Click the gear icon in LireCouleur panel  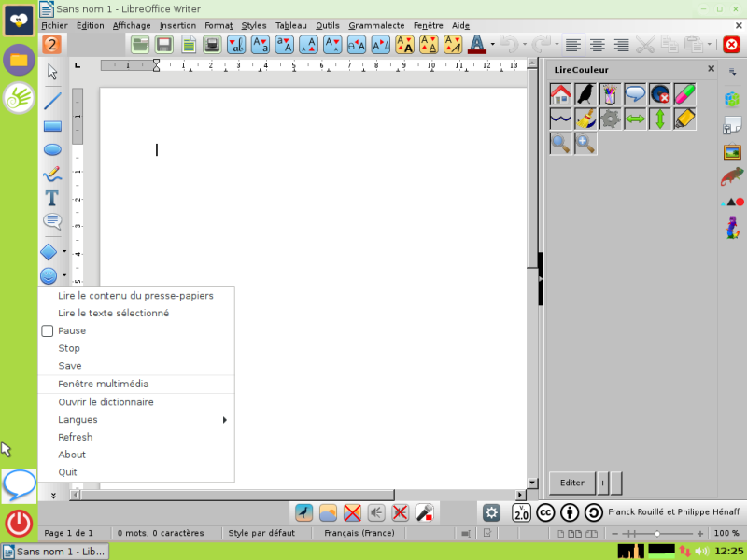611,119
